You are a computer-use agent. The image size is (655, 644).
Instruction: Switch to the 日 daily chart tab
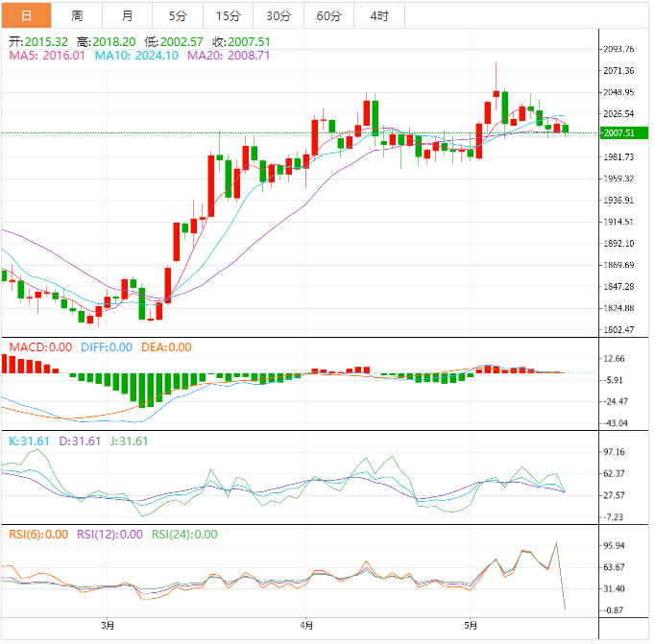pyautogui.click(x=26, y=15)
